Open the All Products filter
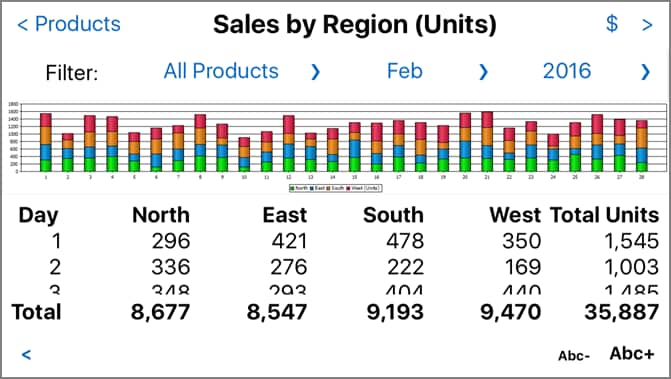This screenshot has height=379, width=671. (x=221, y=71)
